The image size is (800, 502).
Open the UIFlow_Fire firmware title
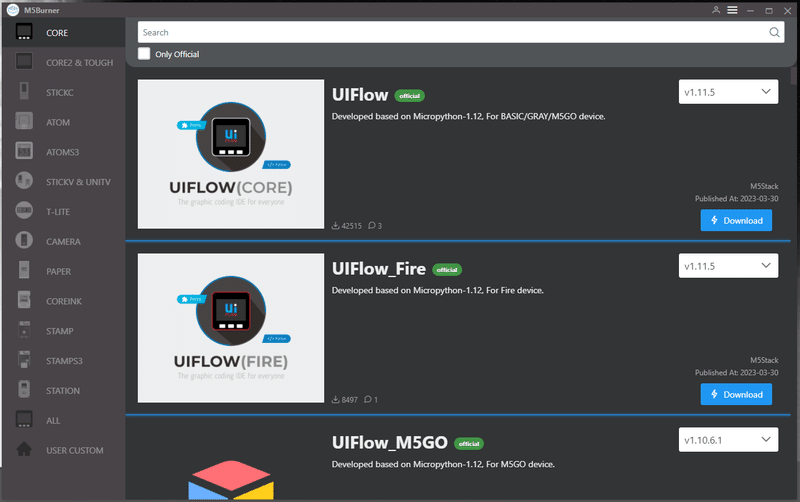click(379, 269)
